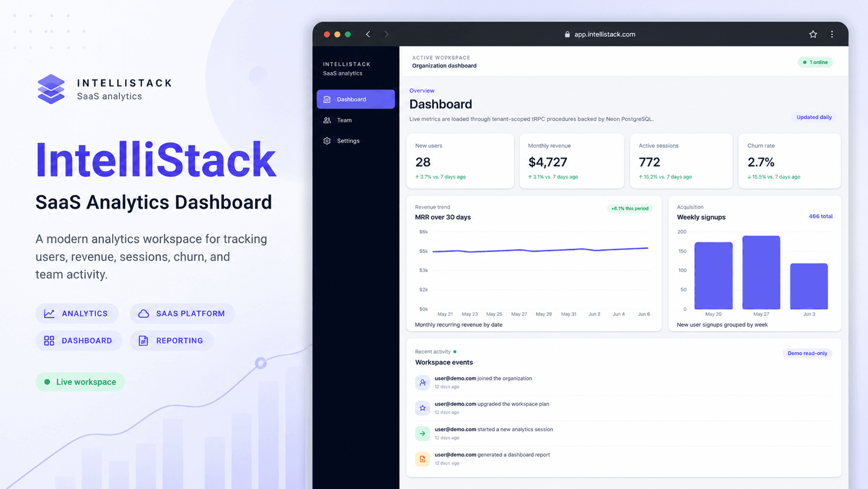This screenshot has width=868, height=489.
Task: Open the Team sidebar item
Action: [356, 120]
